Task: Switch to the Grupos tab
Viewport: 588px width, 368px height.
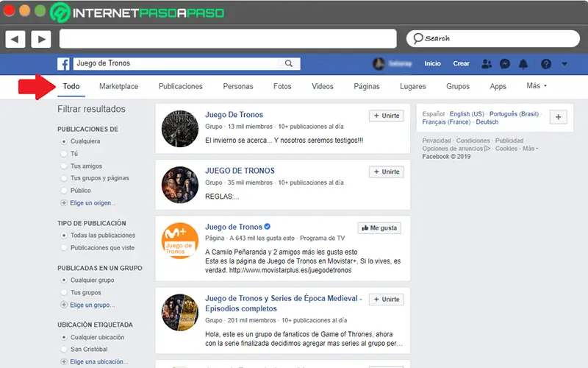Action: 458,86
